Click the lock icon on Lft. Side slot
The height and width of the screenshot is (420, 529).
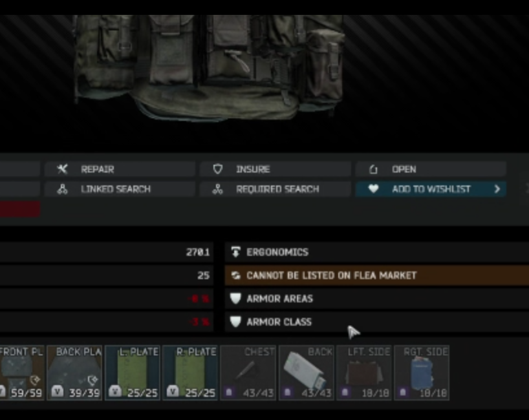click(x=345, y=392)
